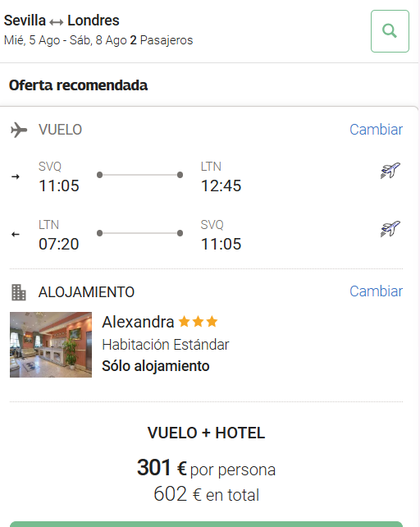420x527 pixels.
Task: Click the Sevilla ↔ Londres route title
Action: tap(62, 21)
